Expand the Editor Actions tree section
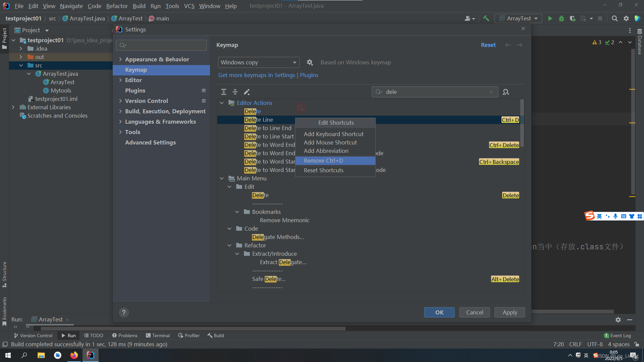The height and width of the screenshot is (362, 644). point(222,103)
